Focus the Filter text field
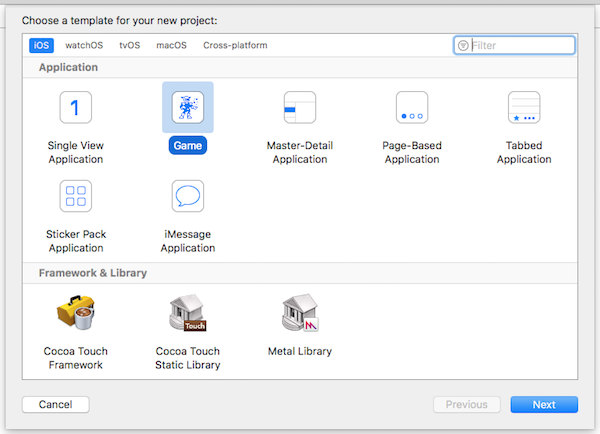Viewport: 600px width, 434px height. [514, 46]
